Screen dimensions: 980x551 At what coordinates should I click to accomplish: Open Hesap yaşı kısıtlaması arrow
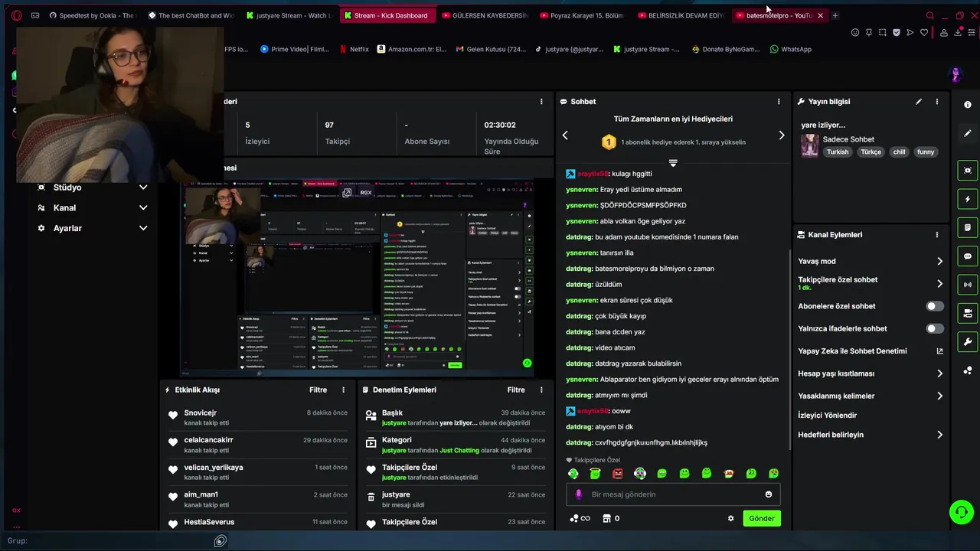coord(939,373)
